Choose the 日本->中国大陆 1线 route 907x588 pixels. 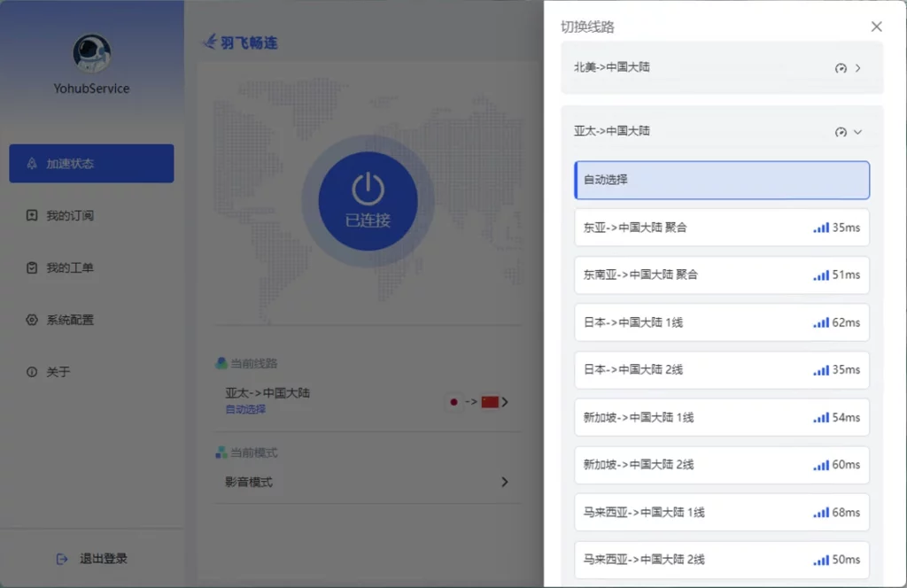[722, 322]
